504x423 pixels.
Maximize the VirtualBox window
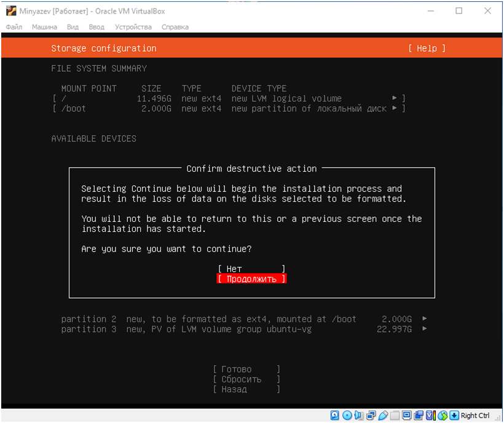coord(459,11)
